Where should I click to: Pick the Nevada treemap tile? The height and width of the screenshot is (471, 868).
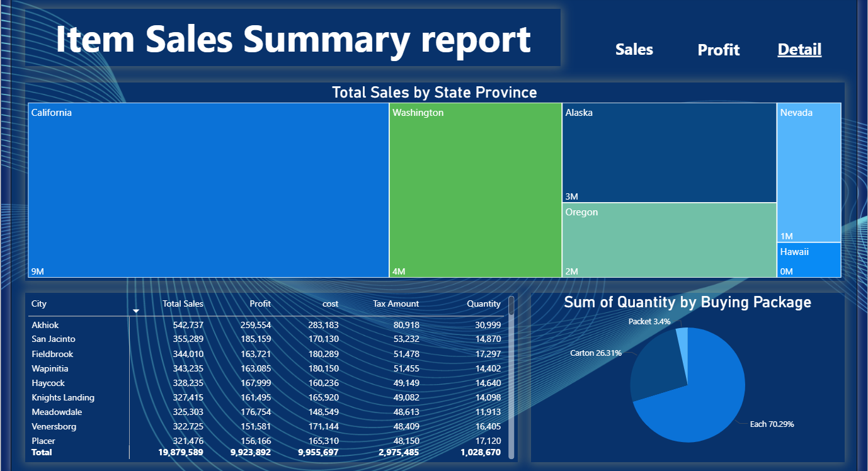(809, 173)
